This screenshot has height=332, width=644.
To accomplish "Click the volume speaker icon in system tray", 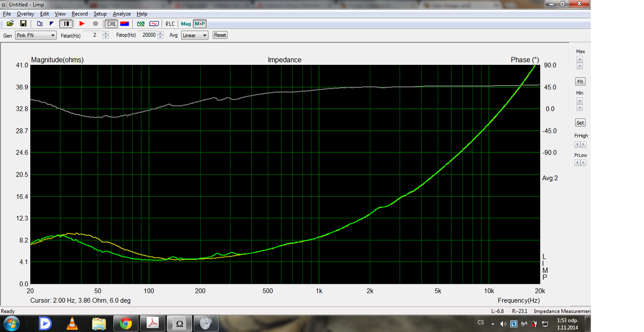I will pos(503,323).
